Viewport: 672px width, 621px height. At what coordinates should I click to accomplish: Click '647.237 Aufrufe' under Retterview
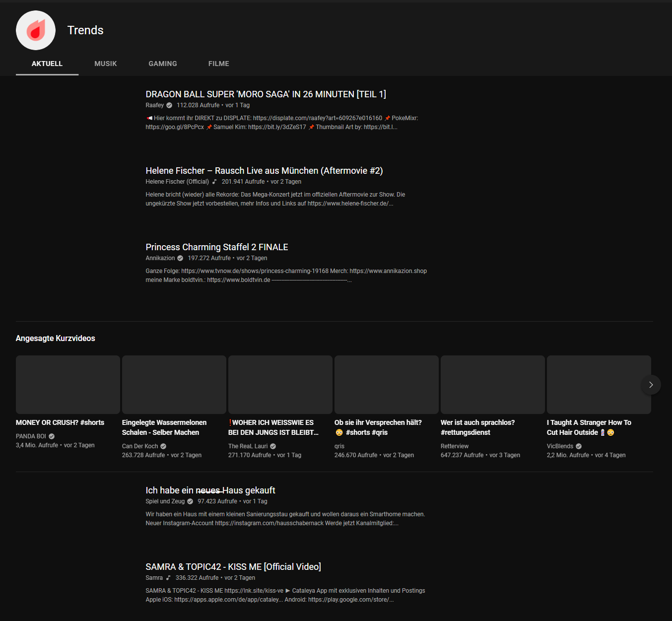[462, 455]
